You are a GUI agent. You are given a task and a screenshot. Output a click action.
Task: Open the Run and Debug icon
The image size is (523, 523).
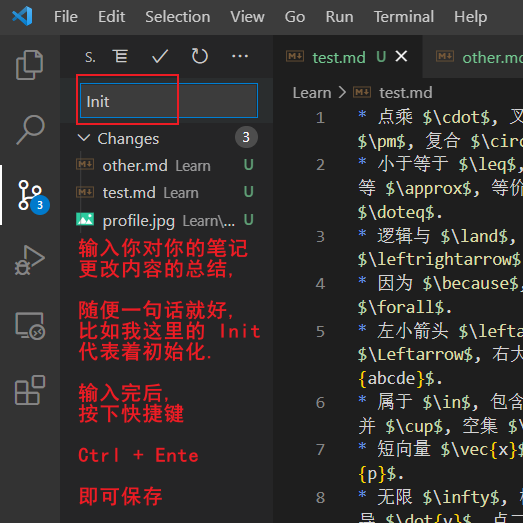29,260
